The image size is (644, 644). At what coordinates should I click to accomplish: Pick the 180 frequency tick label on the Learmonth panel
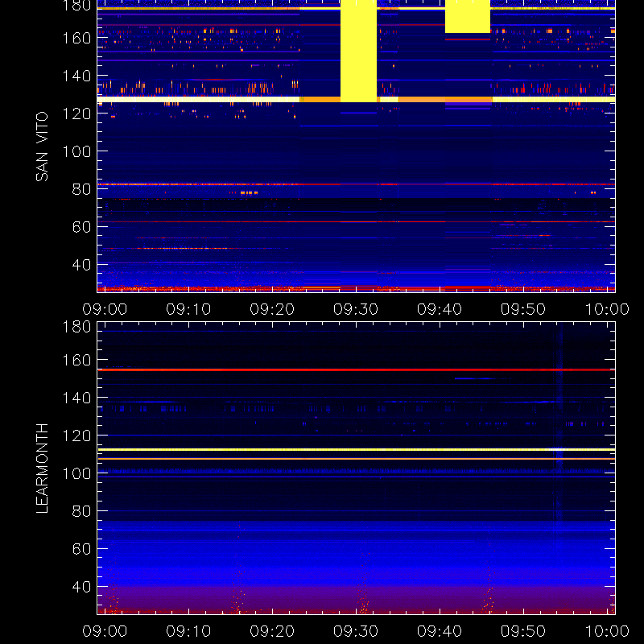[76, 327]
